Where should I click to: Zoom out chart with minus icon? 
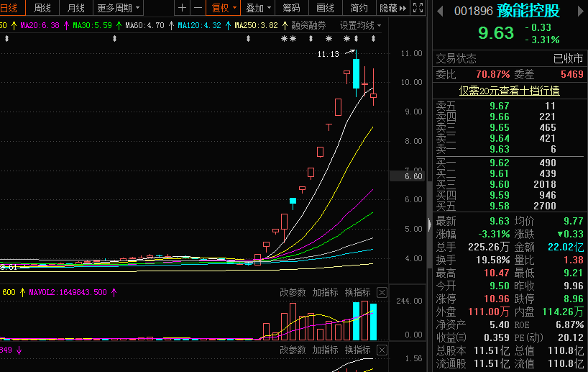pos(198,8)
